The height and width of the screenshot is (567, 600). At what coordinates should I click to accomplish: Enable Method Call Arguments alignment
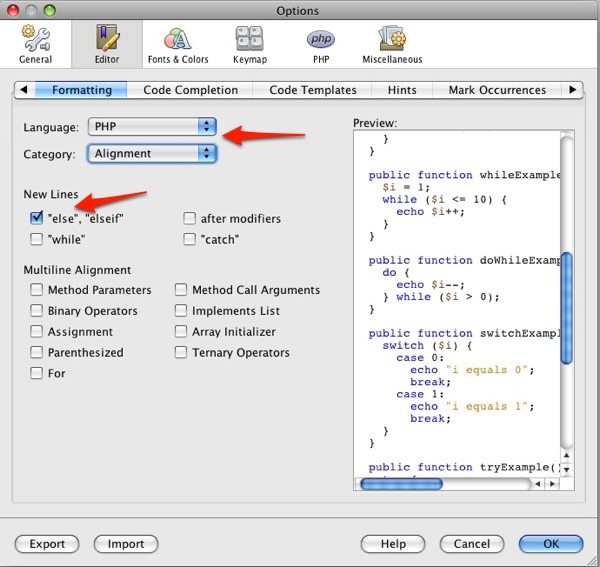click(181, 290)
